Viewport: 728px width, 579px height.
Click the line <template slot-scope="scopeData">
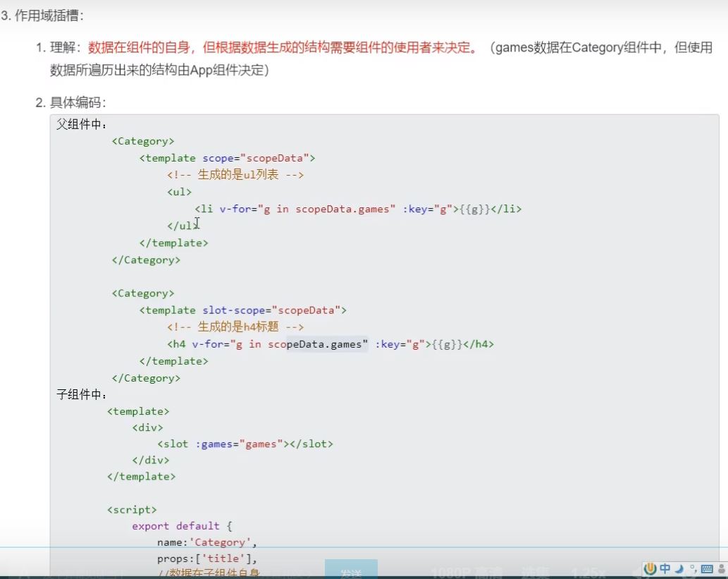tap(243, 310)
